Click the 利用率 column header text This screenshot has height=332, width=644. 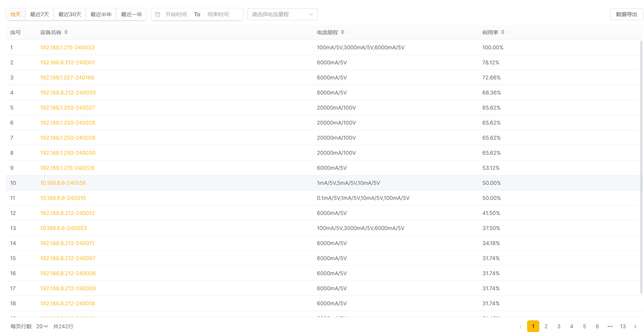point(490,32)
